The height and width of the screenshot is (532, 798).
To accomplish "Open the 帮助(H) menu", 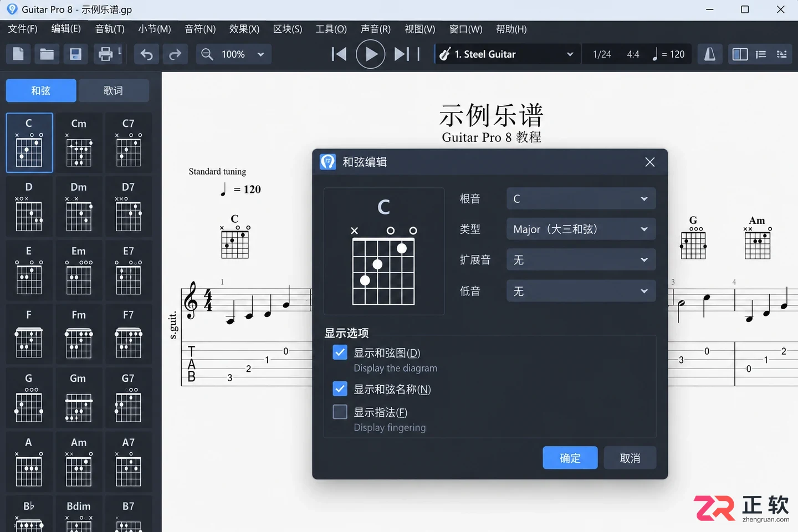I will 511,29.
